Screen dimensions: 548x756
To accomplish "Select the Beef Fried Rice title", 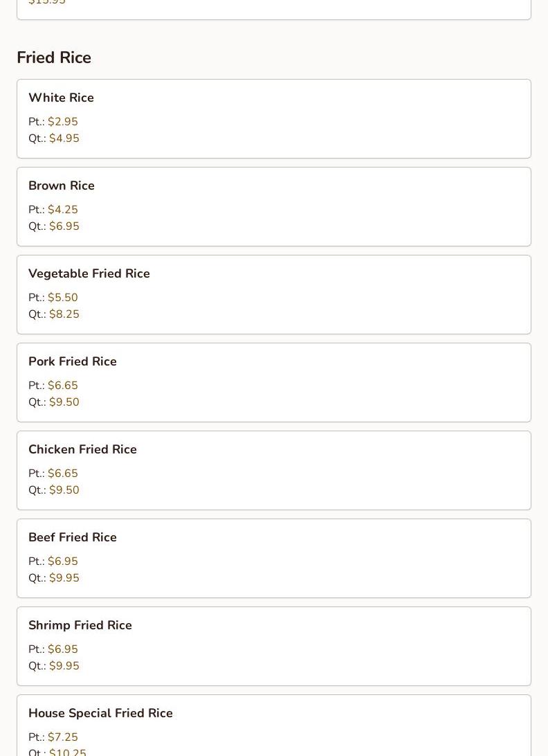I will click(x=73, y=537).
